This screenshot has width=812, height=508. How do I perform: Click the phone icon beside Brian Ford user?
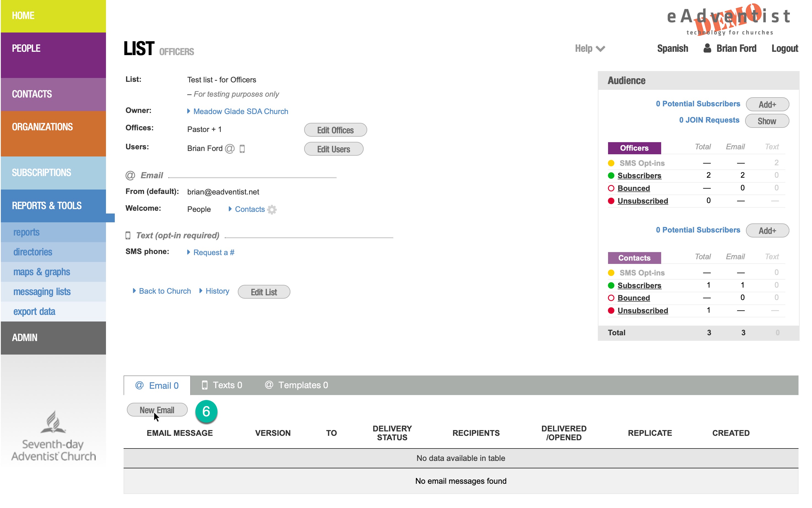click(242, 148)
